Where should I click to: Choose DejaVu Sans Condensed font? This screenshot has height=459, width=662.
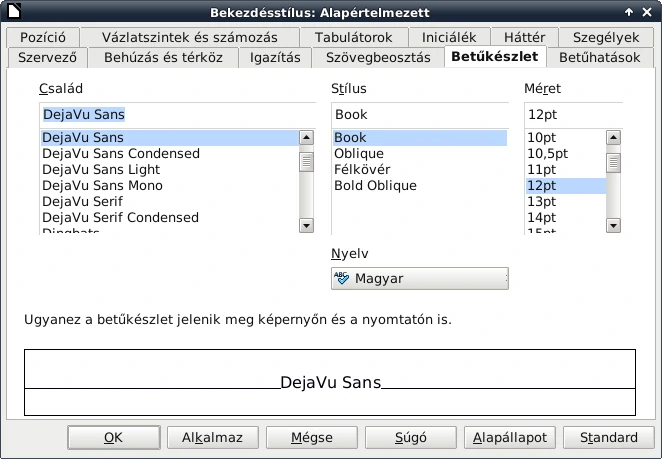(170, 154)
